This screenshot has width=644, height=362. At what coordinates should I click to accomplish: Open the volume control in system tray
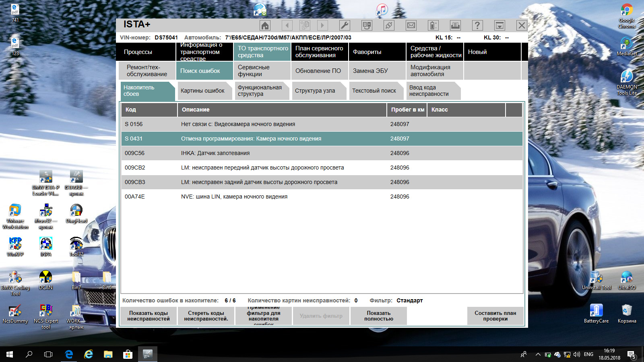tap(576, 354)
